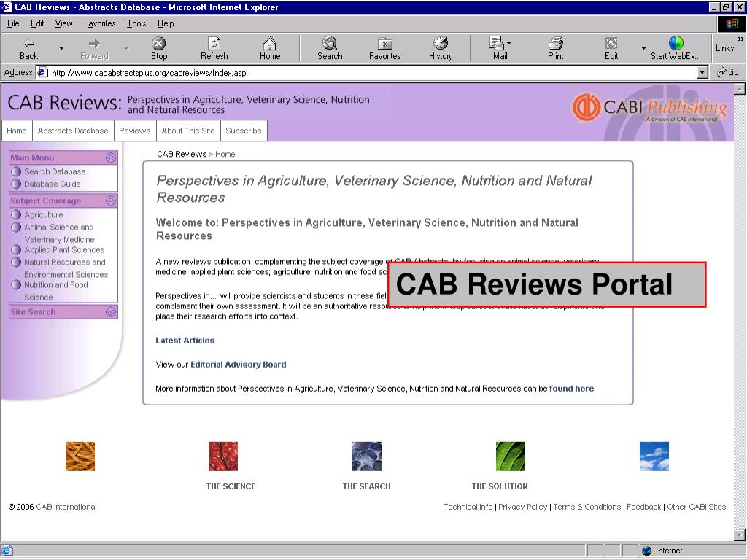Switch to the Reviews tab
The image size is (747, 560).
pos(135,131)
